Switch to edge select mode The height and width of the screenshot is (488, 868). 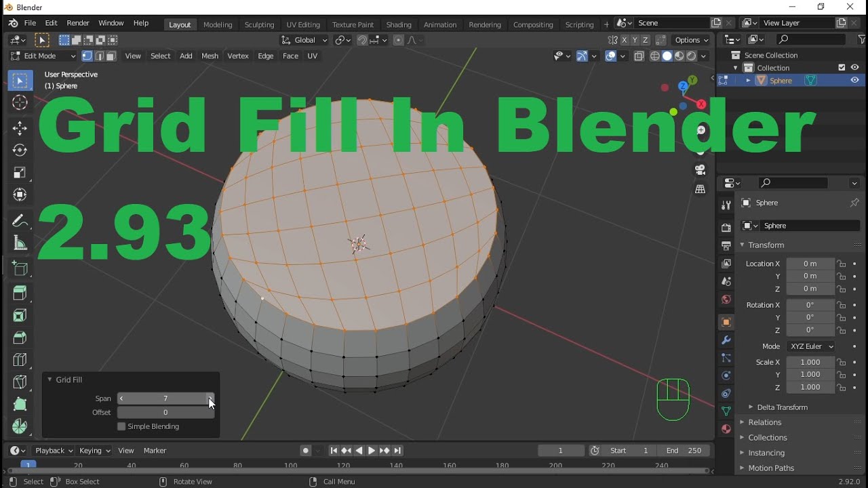point(99,56)
